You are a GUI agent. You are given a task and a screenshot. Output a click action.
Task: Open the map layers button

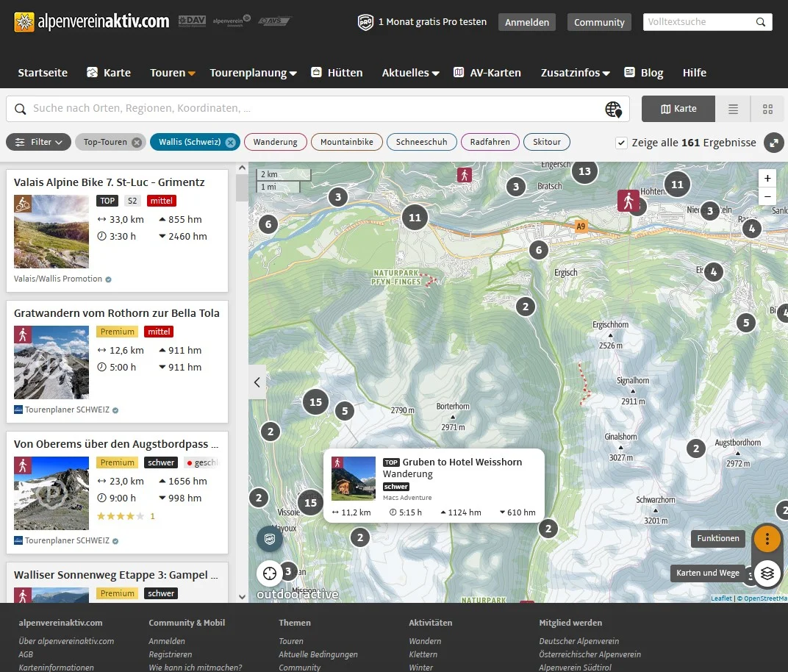[767, 573]
